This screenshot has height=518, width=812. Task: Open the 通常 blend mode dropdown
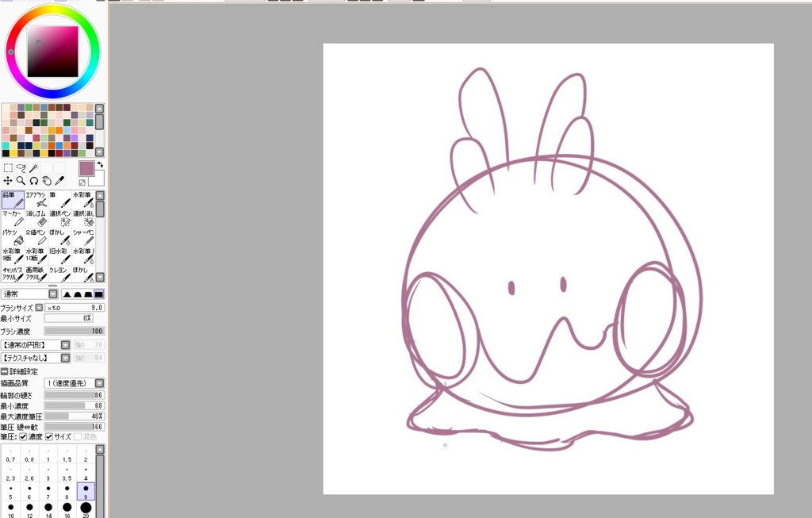[x=53, y=294]
